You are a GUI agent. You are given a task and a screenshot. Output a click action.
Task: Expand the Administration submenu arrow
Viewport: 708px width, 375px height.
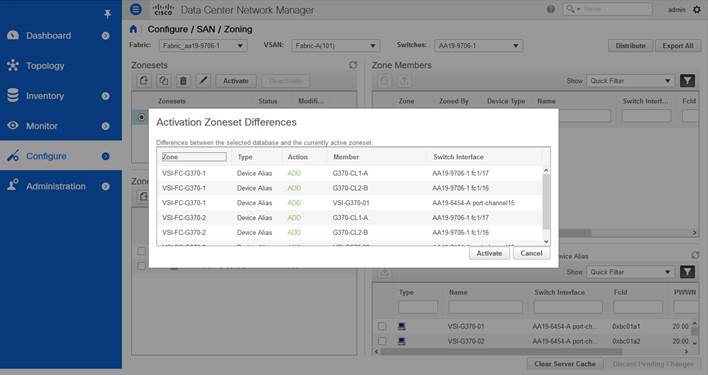point(106,186)
